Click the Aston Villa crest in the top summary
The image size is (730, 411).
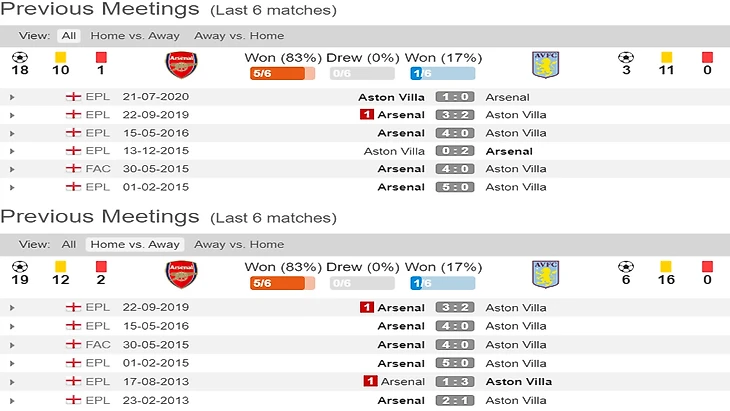(545, 65)
